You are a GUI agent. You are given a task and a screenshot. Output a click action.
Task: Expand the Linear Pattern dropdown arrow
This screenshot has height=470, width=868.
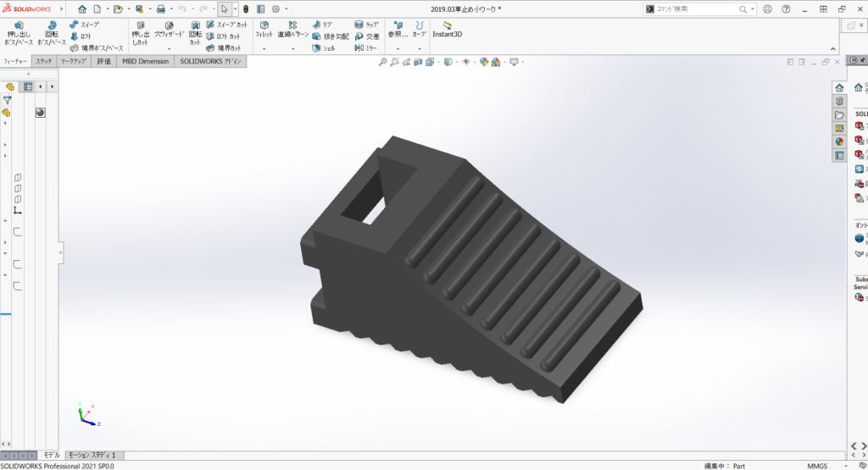click(x=292, y=49)
